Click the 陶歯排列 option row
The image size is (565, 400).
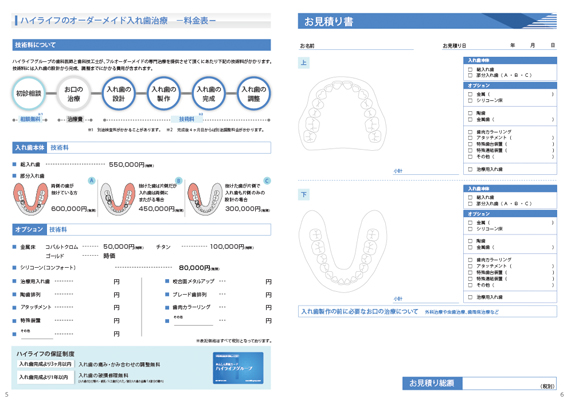pos(66,295)
